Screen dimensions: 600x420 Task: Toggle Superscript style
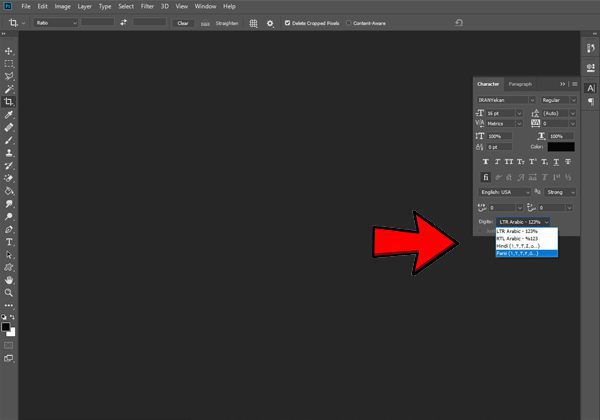click(x=533, y=162)
